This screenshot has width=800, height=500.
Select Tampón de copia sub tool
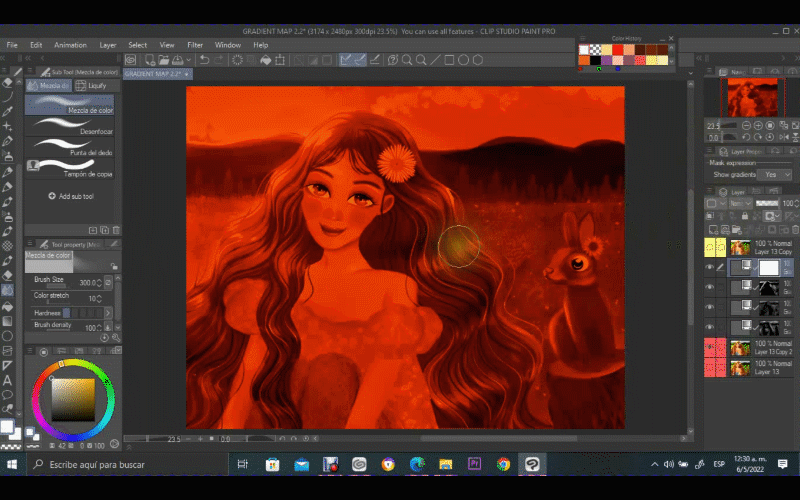pyautogui.click(x=70, y=166)
